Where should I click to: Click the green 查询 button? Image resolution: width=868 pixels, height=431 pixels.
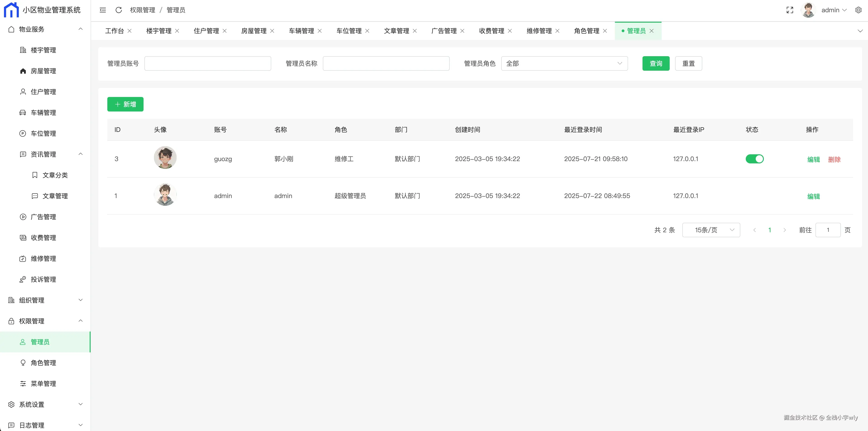[655, 63]
